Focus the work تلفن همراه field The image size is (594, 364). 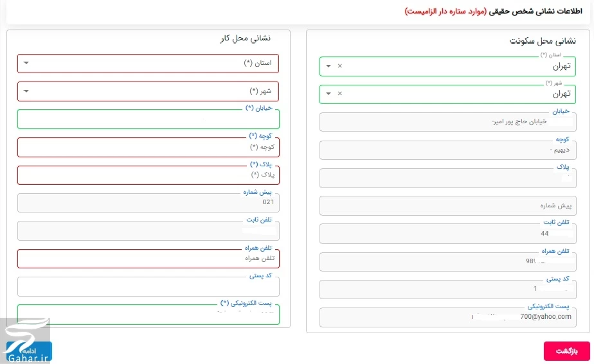(148, 259)
